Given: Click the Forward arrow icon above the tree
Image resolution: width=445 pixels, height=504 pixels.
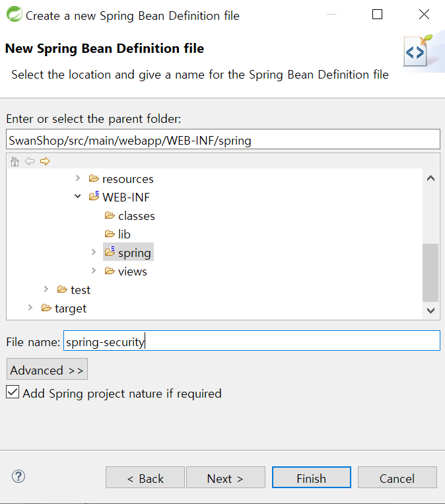Looking at the screenshot, I should click(45, 161).
